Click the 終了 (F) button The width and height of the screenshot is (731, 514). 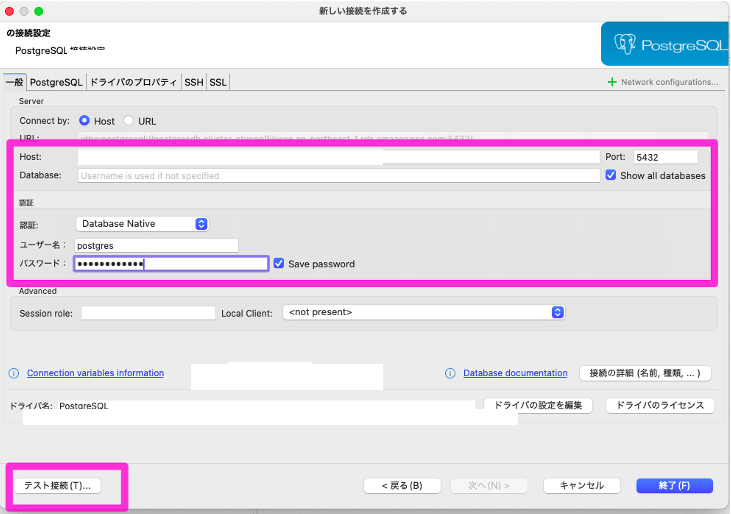pos(674,486)
